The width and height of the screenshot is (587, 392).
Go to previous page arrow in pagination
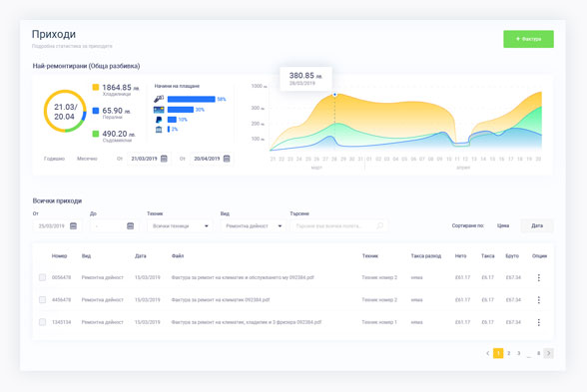(488, 353)
